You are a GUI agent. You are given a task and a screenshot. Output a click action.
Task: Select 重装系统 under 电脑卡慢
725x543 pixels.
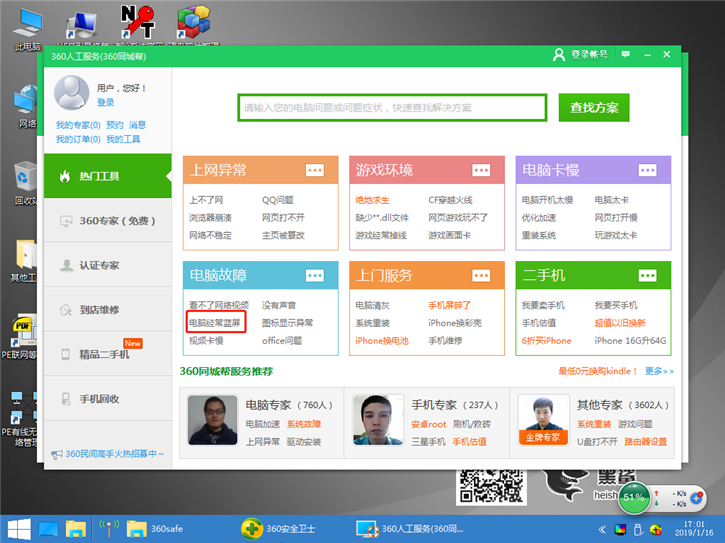point(539,235)
